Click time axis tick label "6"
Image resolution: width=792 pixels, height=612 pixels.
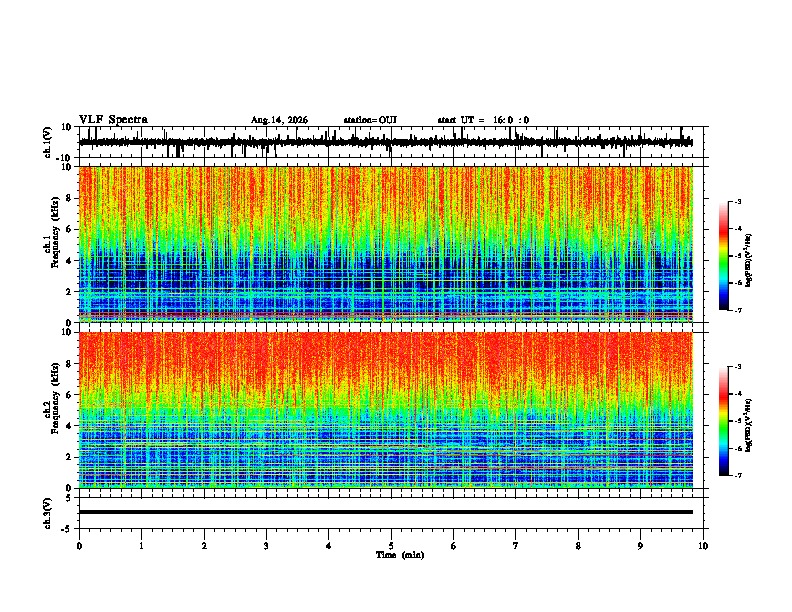pyautogui.click(x=454, y=546)
